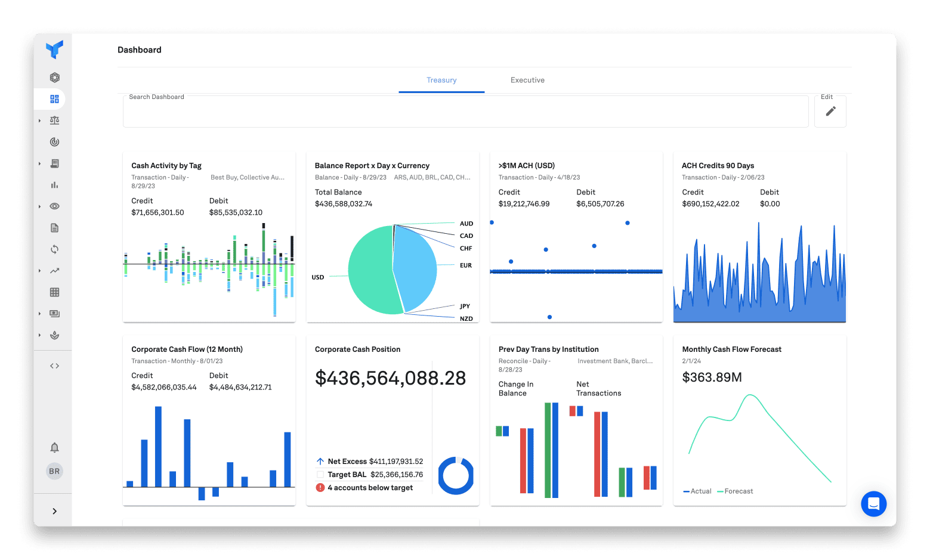Screen dimensions: 930x560
Task: Open the table grid icon in sidebar
Action: (x=54, y=292)
